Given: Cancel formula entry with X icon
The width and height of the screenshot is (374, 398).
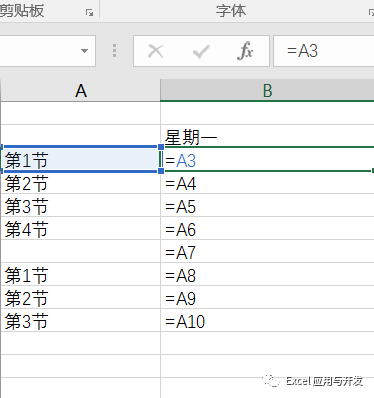Looking at the screenshot, I should [x=155, y=51].
